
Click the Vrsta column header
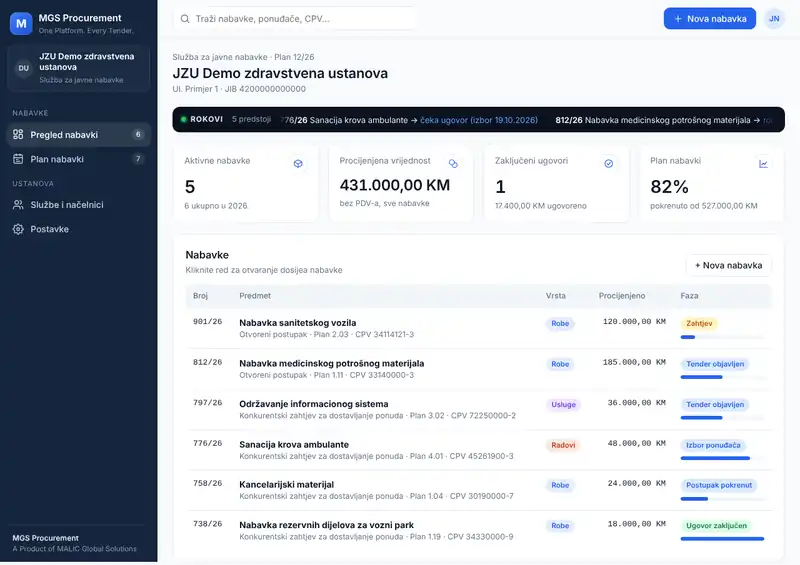pos(556,296)
